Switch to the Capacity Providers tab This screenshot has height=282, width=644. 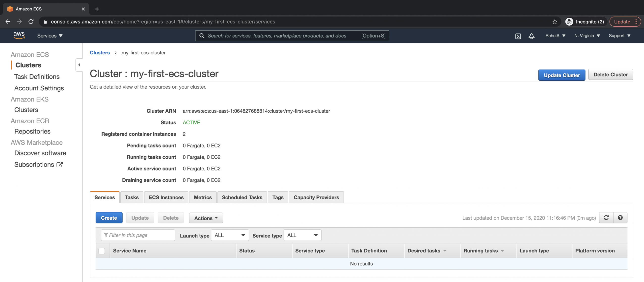(316, 197)
